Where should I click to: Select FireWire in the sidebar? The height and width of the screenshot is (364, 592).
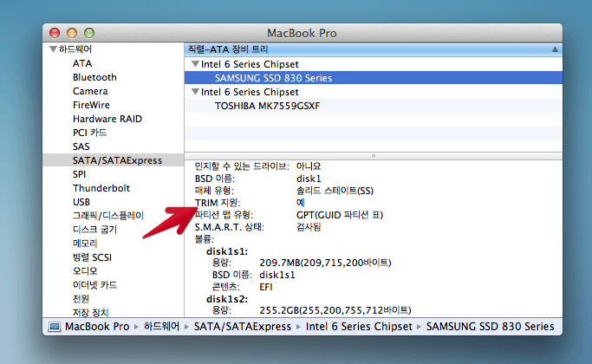click(x=91, y=105)
